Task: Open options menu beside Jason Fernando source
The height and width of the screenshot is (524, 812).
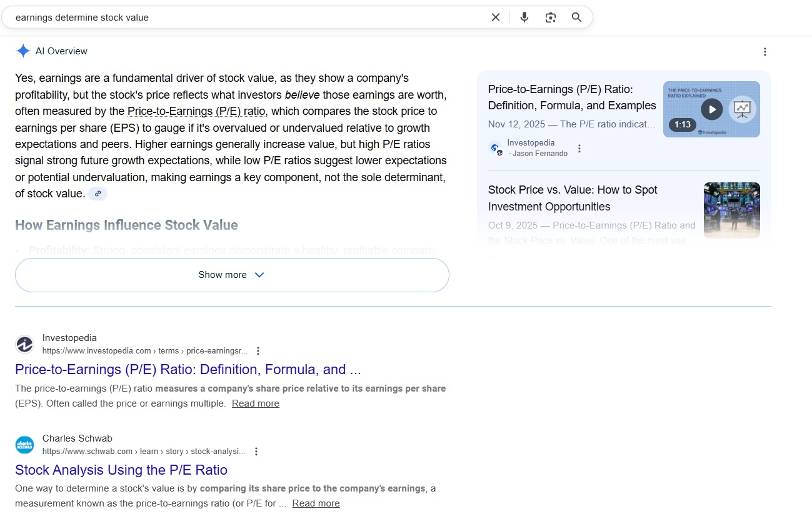Action: (579, 149)
